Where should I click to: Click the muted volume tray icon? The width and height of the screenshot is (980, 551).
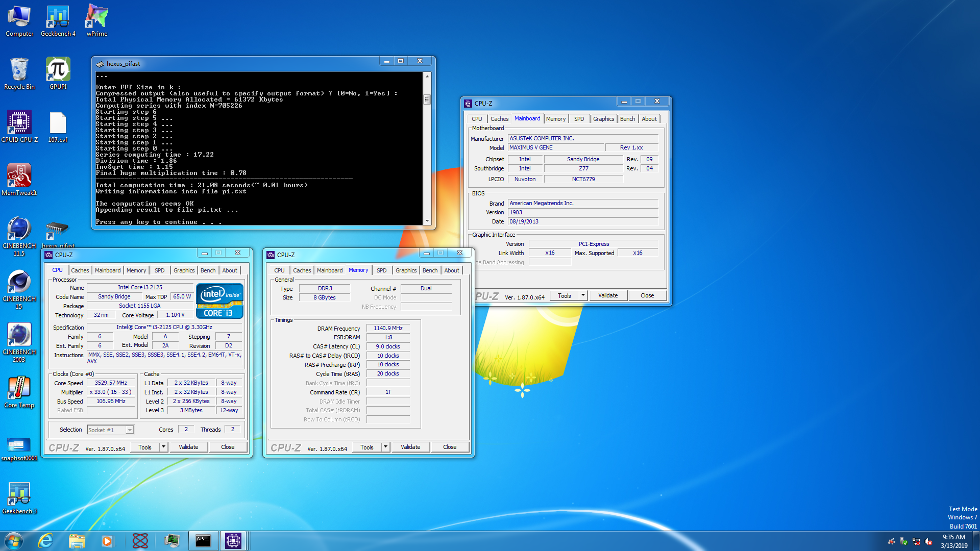coord(928,542)
